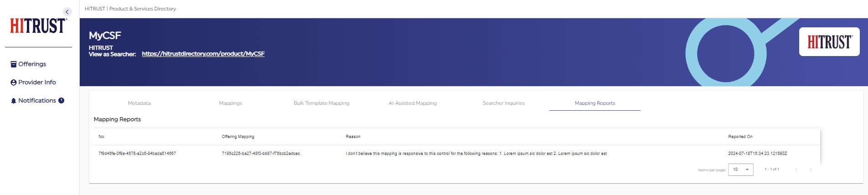
Task: Click the No. column header
Action: (102, 137)
